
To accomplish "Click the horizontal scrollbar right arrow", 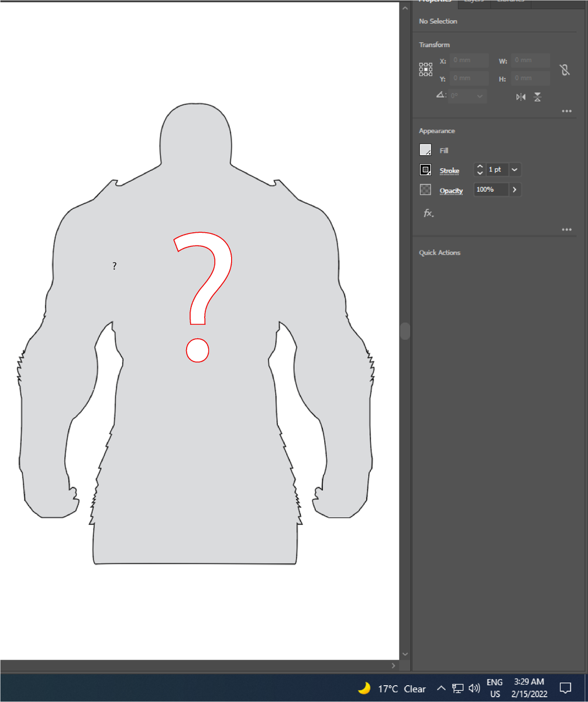I will coord(393,666).
